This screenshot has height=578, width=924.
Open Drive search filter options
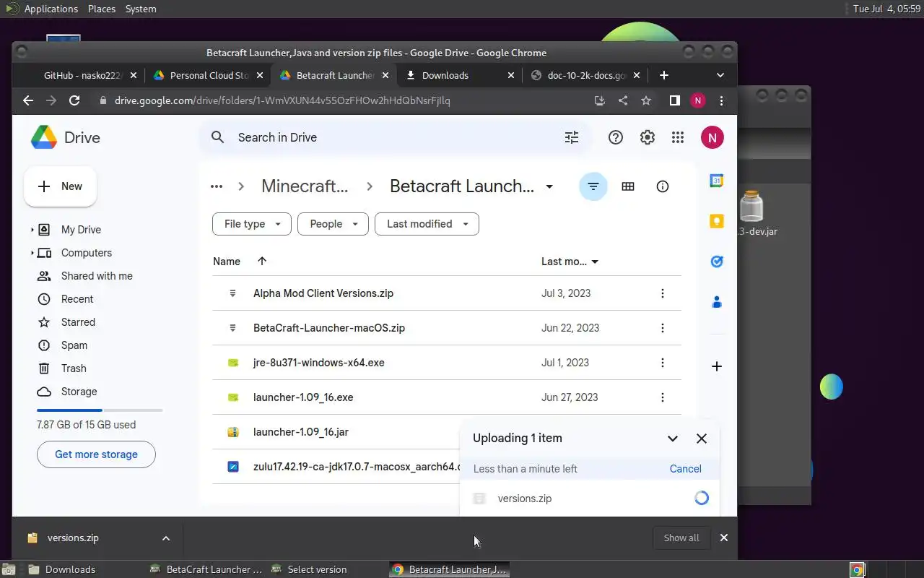coord(572,137)
